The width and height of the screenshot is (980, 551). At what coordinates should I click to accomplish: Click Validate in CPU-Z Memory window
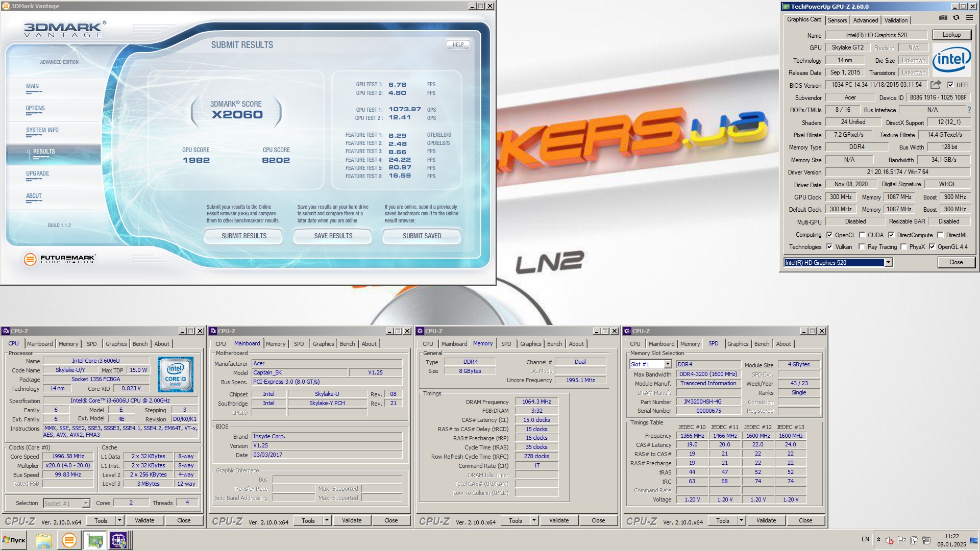click(x=559, y=520)
